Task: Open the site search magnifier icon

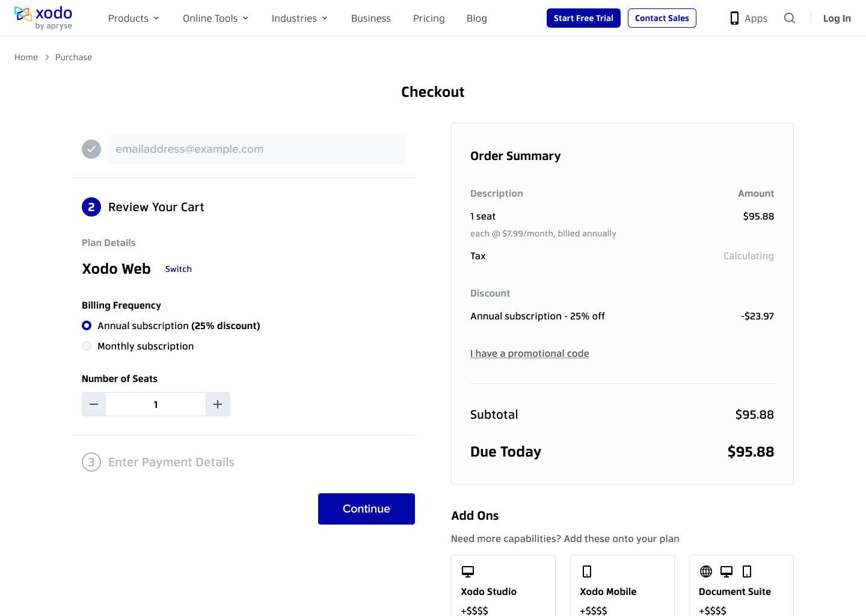Action: (x=790, y=18)
